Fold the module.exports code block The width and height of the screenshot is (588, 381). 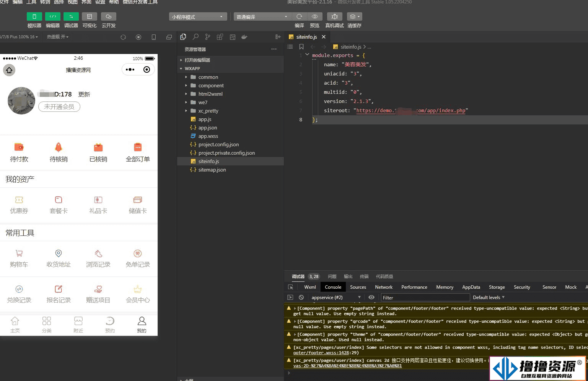(x=307, y=55)
